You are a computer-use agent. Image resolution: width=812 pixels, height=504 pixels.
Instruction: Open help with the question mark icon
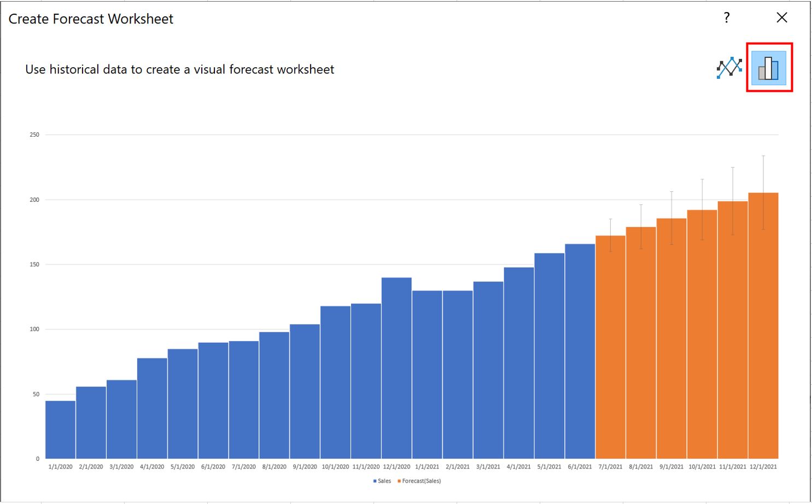coord(726,18)
